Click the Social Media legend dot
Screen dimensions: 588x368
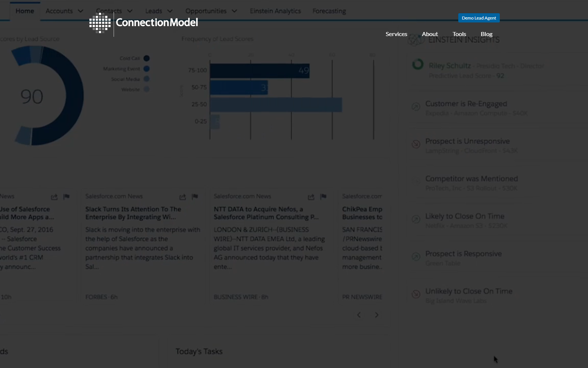(x=147, y=79)
